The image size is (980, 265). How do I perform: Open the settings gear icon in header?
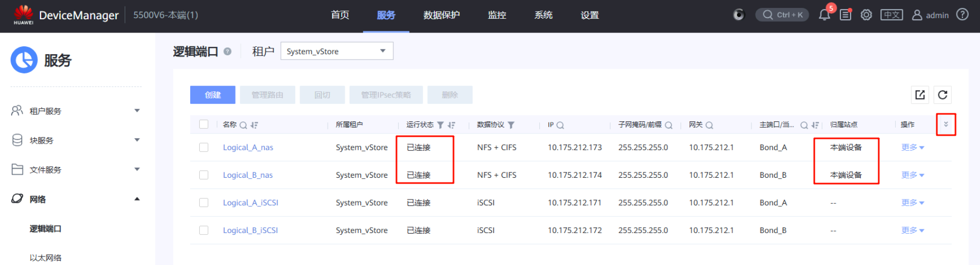[866, 15]
